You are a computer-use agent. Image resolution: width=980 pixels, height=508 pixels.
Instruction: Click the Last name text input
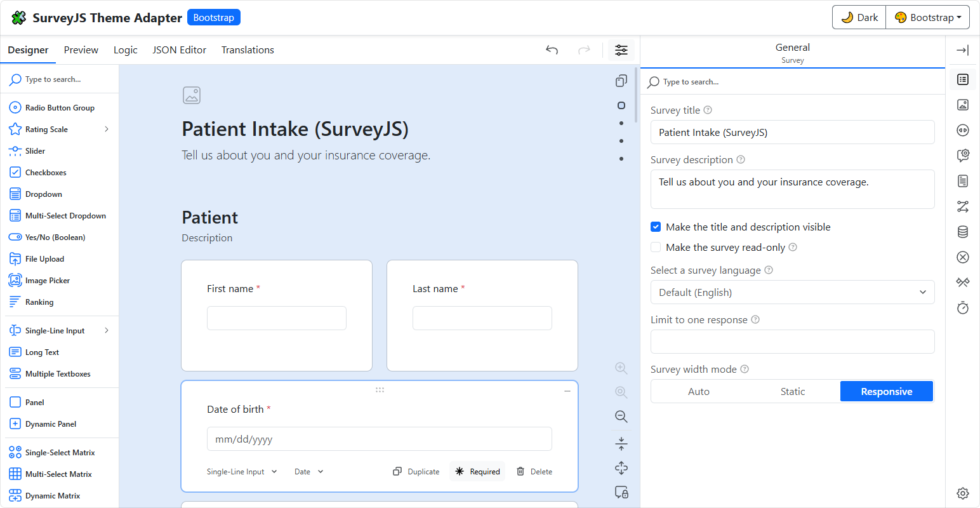[482, 318]
